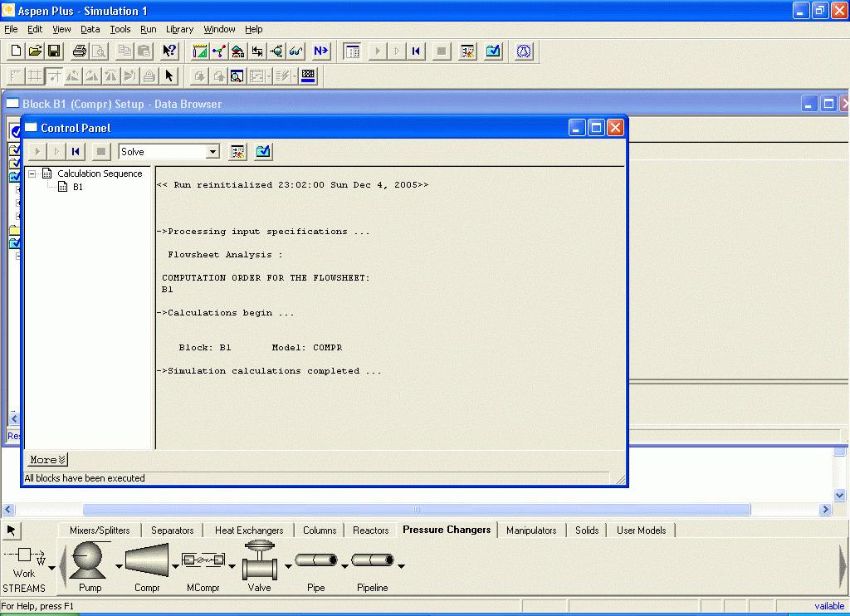Open Setup via the ruler-triangle toolbar icon
The image size is (850, 616).
pyautogui.click(x=199, y=51)
